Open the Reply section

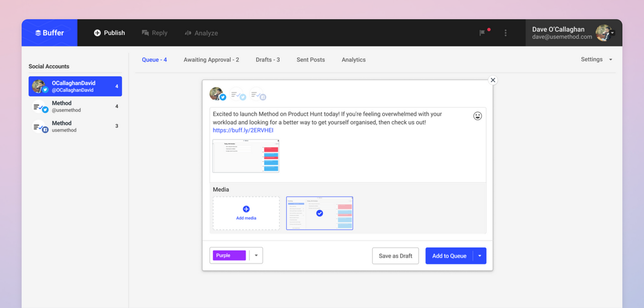155,33
